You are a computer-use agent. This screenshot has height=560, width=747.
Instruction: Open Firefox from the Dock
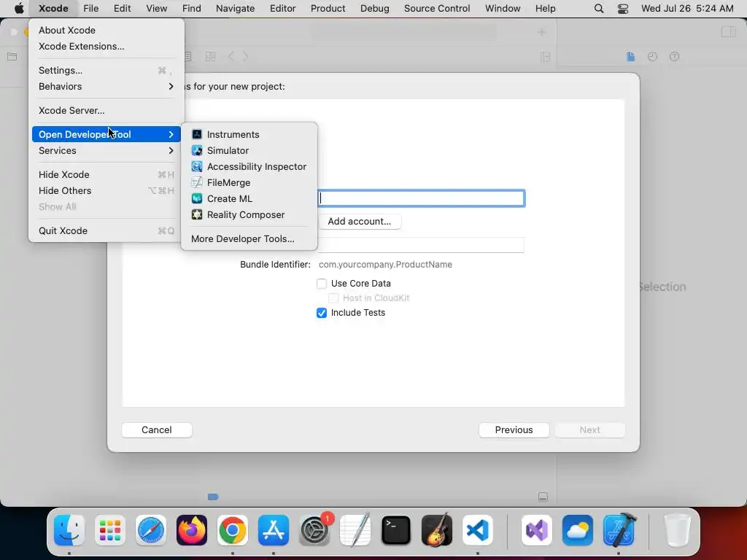pos(192,530)
